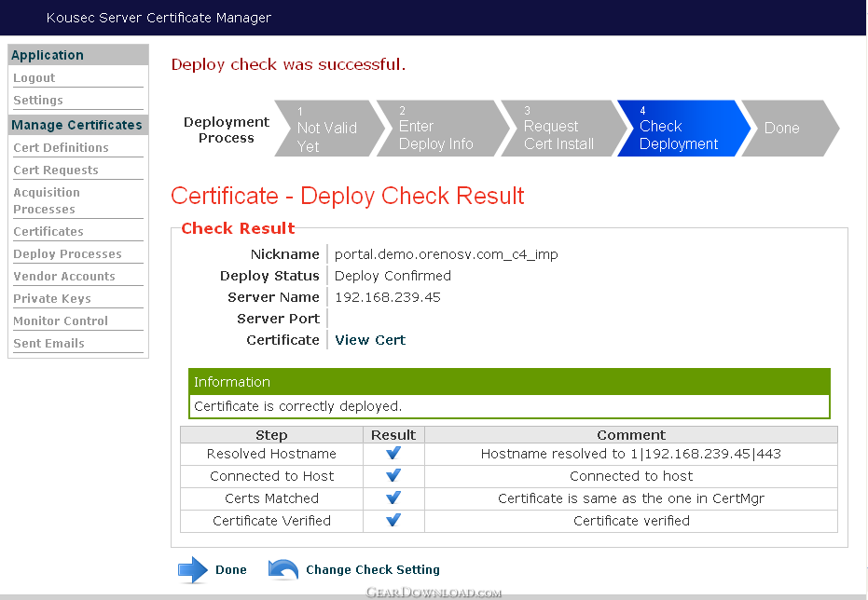Click the Application sidebar header

pos(78,55)
